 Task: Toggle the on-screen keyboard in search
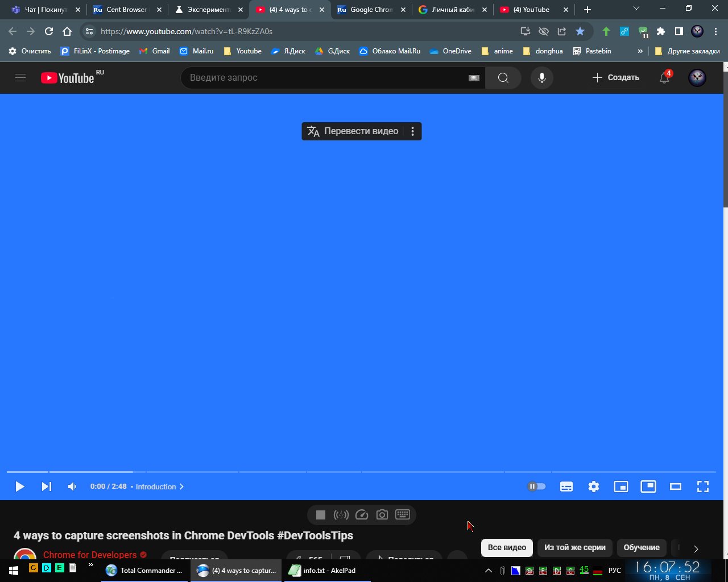pos(474,78)
